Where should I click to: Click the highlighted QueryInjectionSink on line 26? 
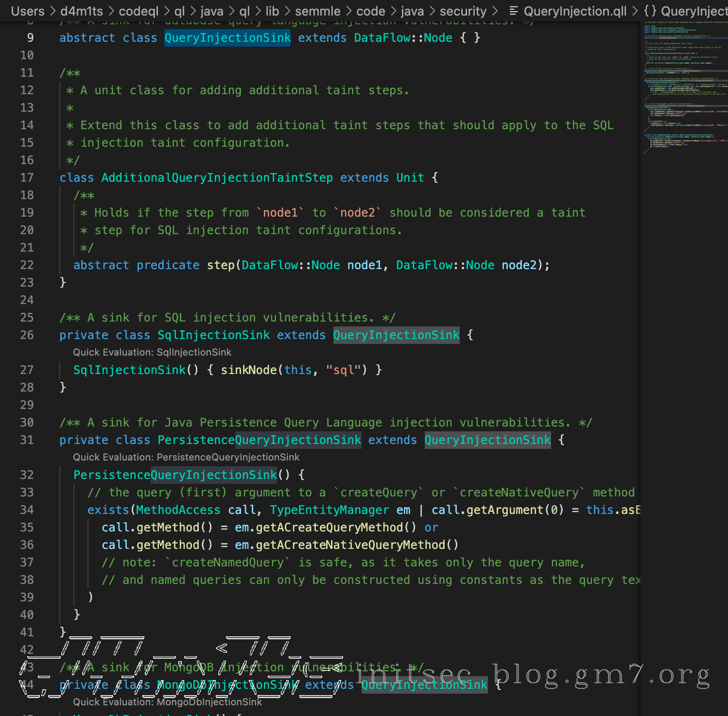click(x=396, y=335)
